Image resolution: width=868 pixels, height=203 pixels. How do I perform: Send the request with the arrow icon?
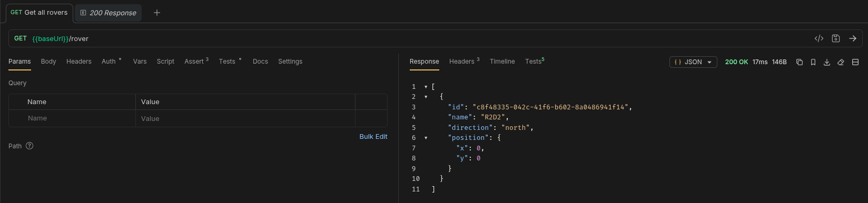853,38
